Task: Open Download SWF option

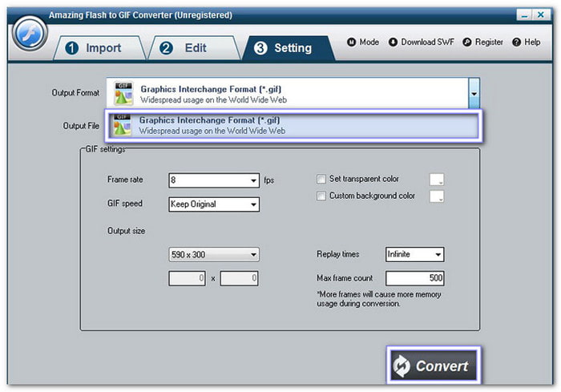Action: point(422,42)
